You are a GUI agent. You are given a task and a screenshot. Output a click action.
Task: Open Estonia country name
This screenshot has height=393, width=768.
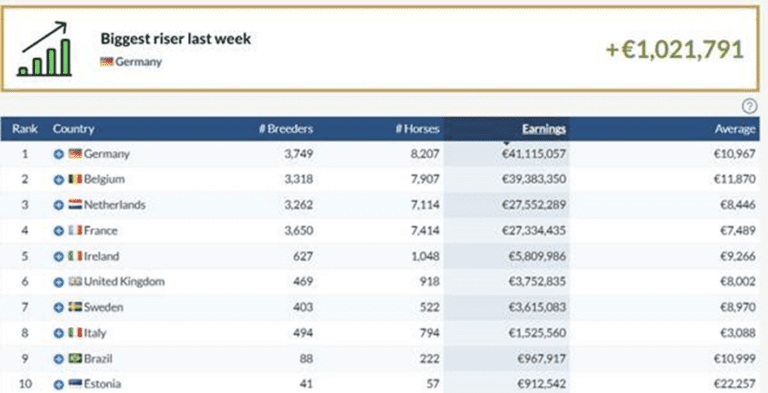[102, 385]
